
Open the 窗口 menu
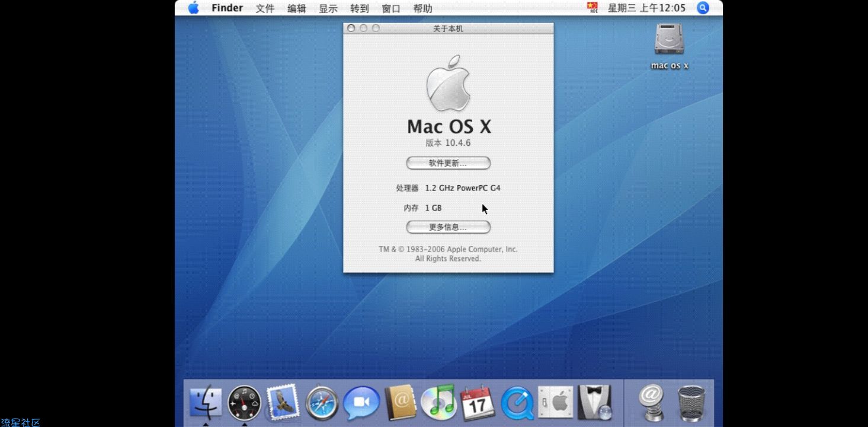click(x=391, y=8)
